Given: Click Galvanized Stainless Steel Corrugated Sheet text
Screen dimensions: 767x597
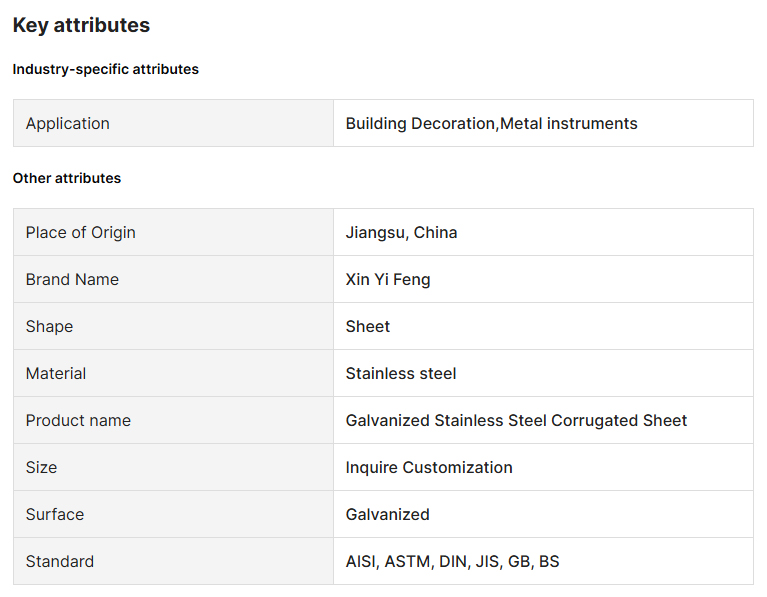Looking at the screenshot, I should click(516, 421).
